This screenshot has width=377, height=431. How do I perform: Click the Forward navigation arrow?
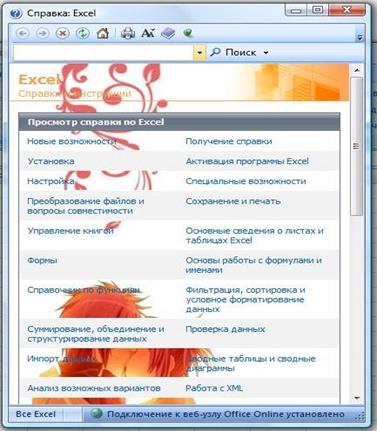pyautogui.click(x=43, y=33)
